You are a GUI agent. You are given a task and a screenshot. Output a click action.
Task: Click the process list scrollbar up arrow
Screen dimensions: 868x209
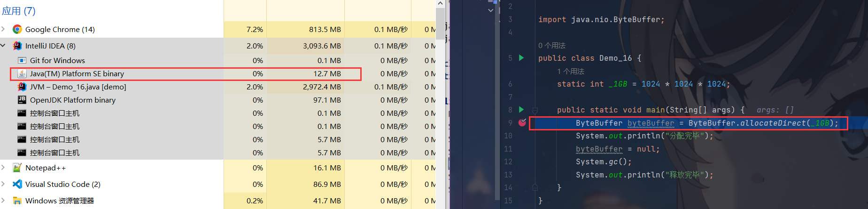pyautogui.click(x=440, y=3)
